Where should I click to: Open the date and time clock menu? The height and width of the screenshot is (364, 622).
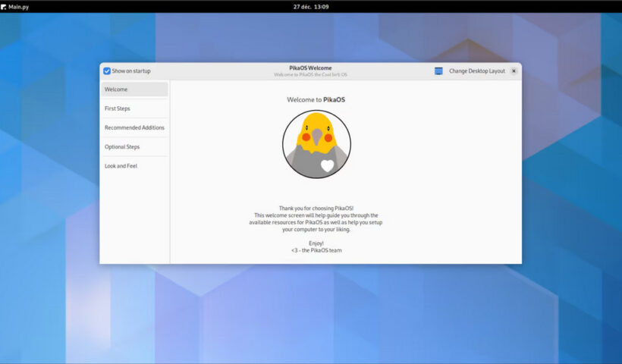pos(311,7)
